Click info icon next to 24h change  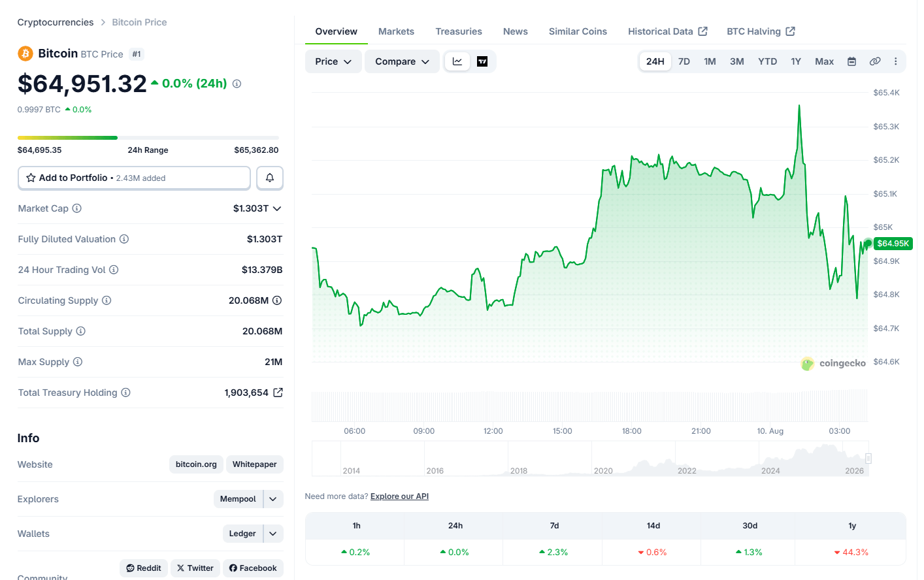tap(237, 84)
